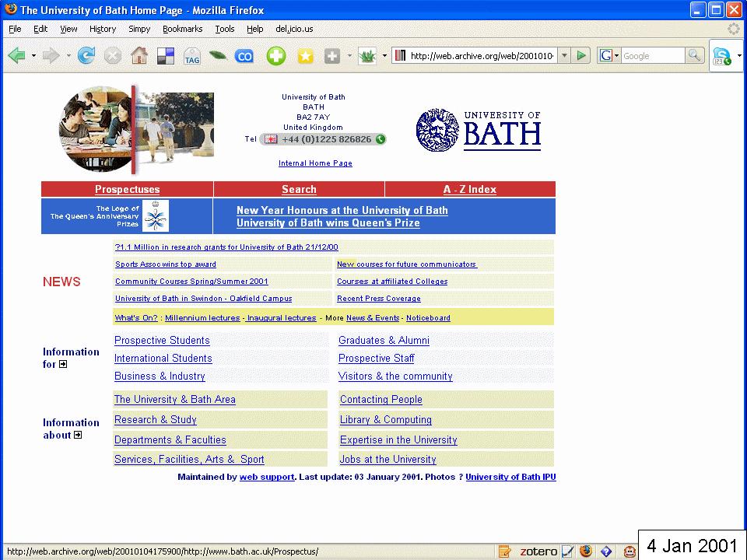The image size is (747, 560).
Task: Click the barcode site icon in address bar
Action: click(401, 56)
